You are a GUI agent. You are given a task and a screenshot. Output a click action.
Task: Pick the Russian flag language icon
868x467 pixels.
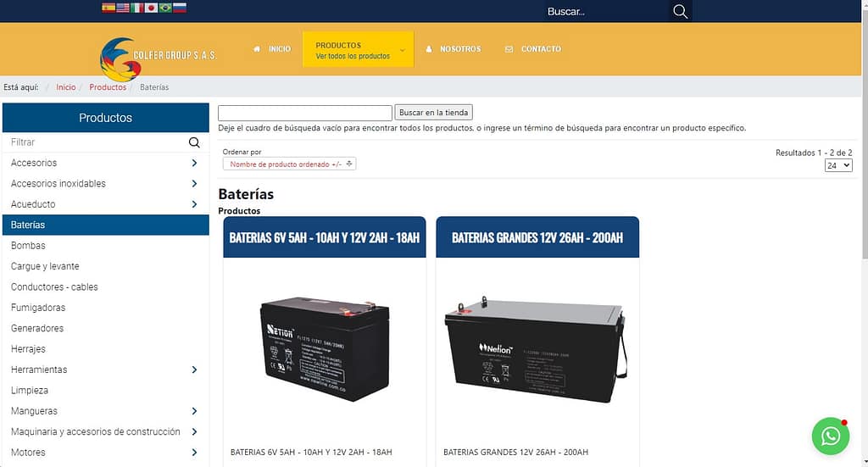180,8
